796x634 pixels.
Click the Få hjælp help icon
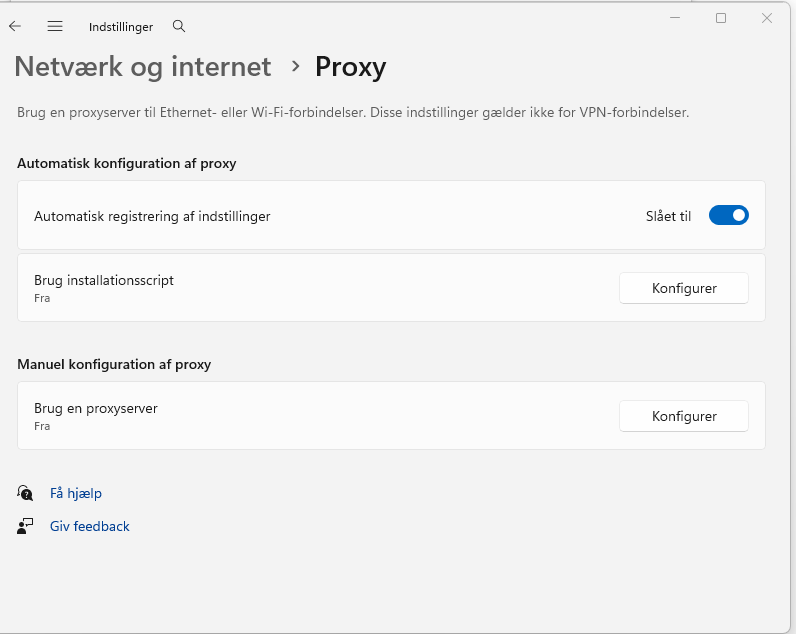[x=25, y=493]
